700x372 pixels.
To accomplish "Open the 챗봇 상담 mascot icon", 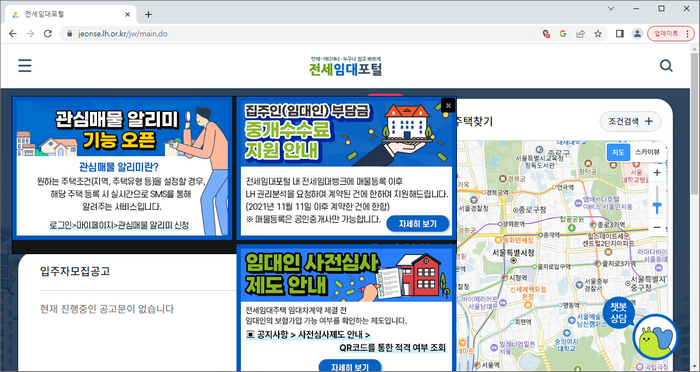I will click(x=655, y=337).
